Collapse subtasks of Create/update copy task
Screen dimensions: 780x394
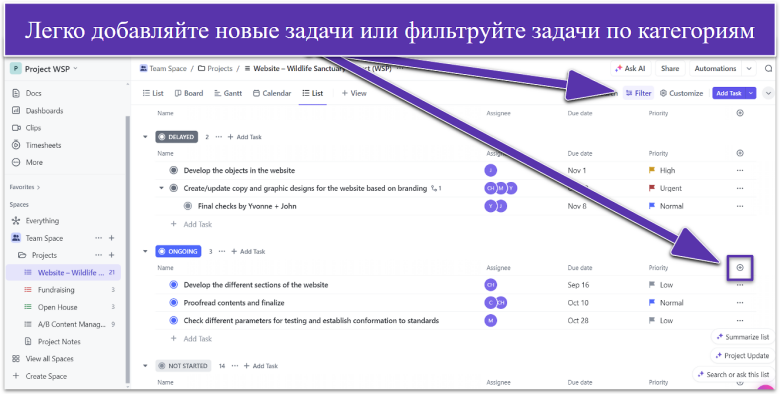pyautogui.click(x=161, y=188)
